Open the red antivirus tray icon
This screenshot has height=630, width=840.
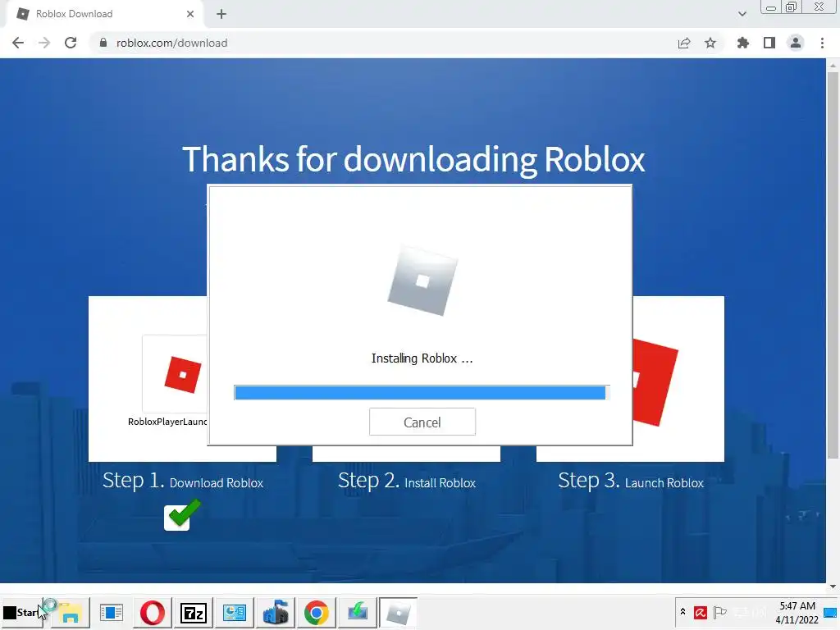[701, 612]
